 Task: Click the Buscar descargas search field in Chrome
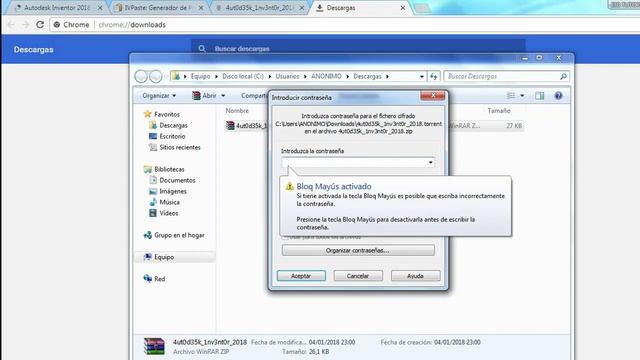tap(358, 49)
